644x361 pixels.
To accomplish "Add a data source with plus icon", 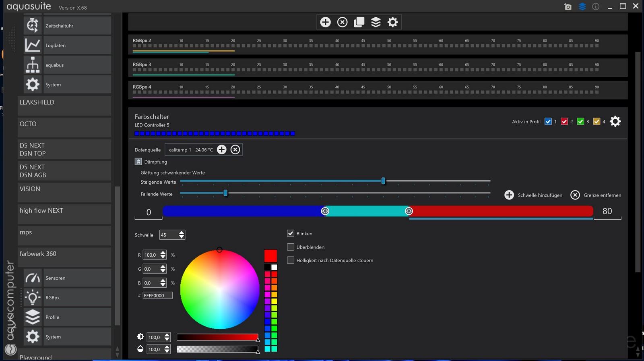I will (222, 150).
